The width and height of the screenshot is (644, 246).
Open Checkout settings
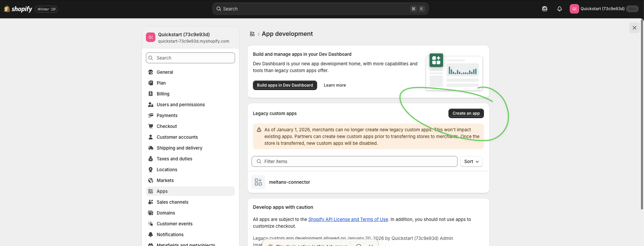click(x=190, y=126)
